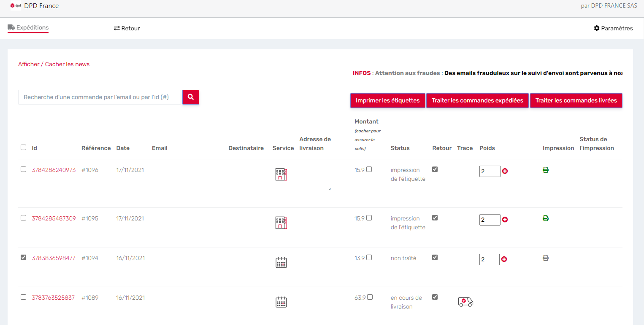
Task: Uncheck row checkbox for order 3783836598477
Action: [23, 258]
